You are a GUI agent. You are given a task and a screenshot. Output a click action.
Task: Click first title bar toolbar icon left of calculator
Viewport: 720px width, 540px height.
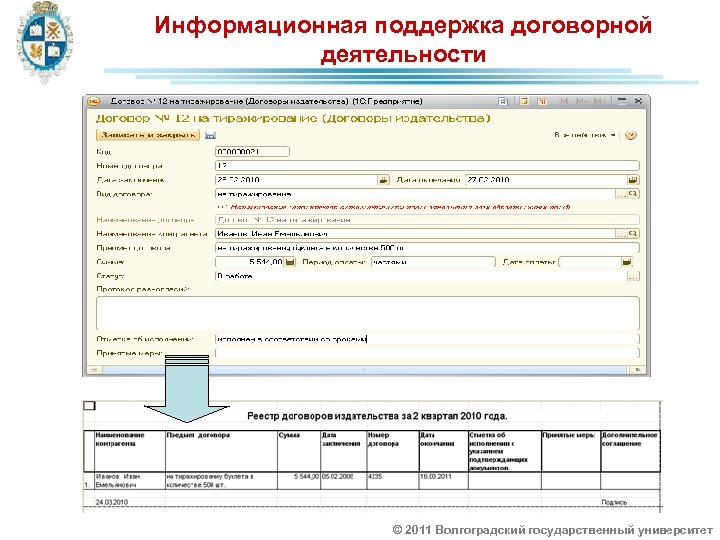pos(503,101)
